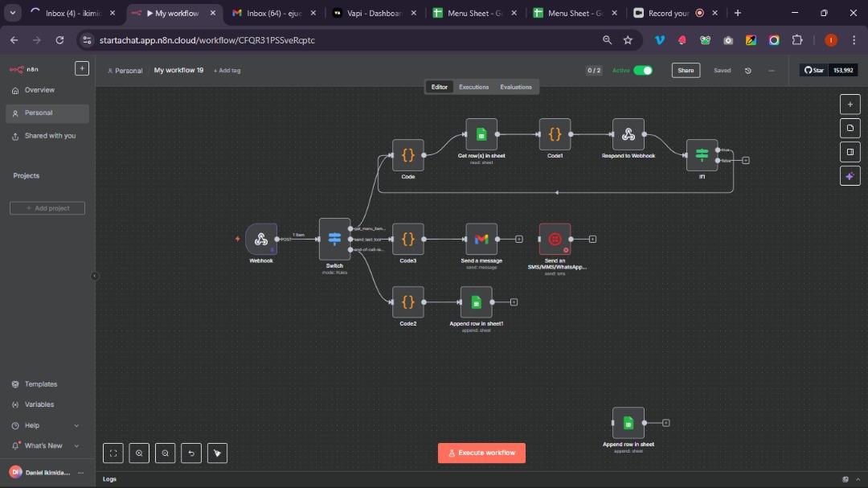
Task: Open the Code1 node
Action: [x=555, y=134]
